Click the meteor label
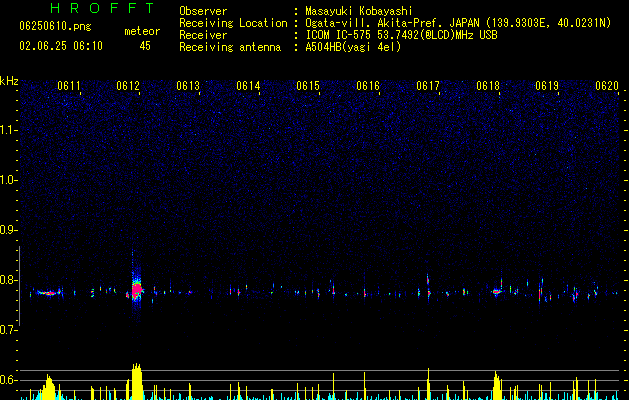This screenshot has width=629, height=400. (142, 31)
